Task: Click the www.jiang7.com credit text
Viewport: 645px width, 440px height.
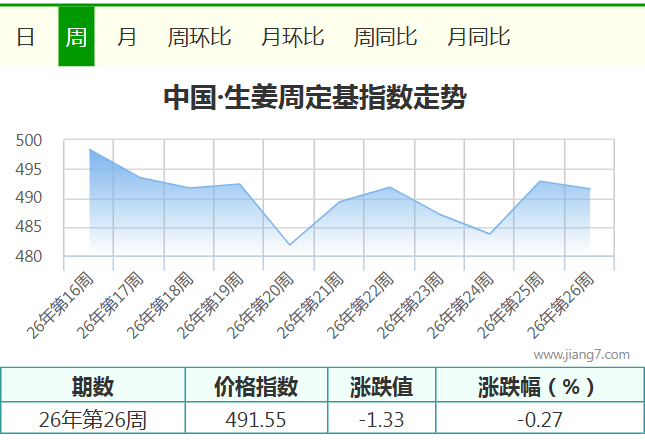Action: pyautogui.click(x=582, y=355)
